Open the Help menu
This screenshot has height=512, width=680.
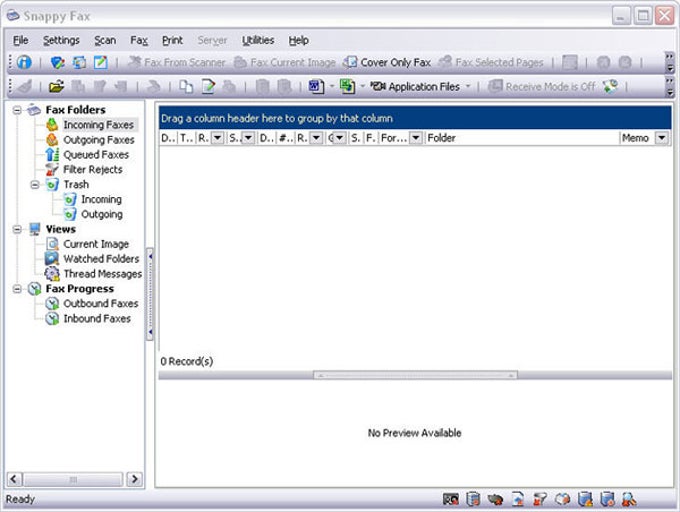tap(298, 40)
